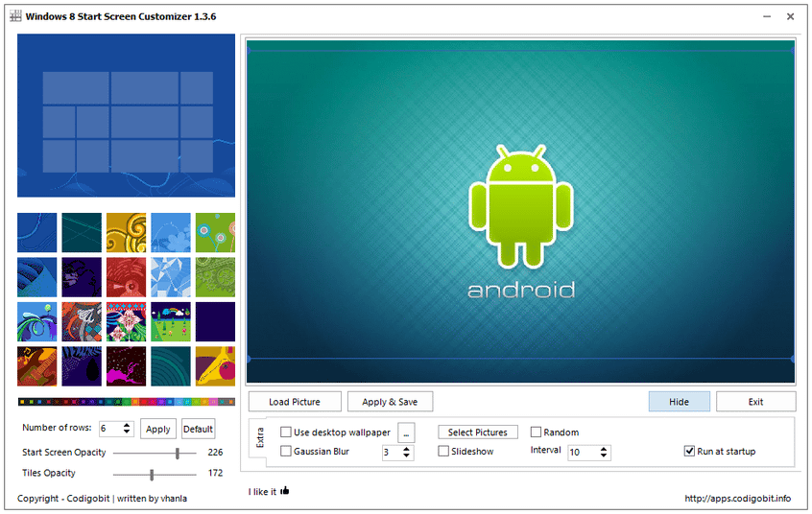Click the Number of rows input field

(x=110, y=429)
